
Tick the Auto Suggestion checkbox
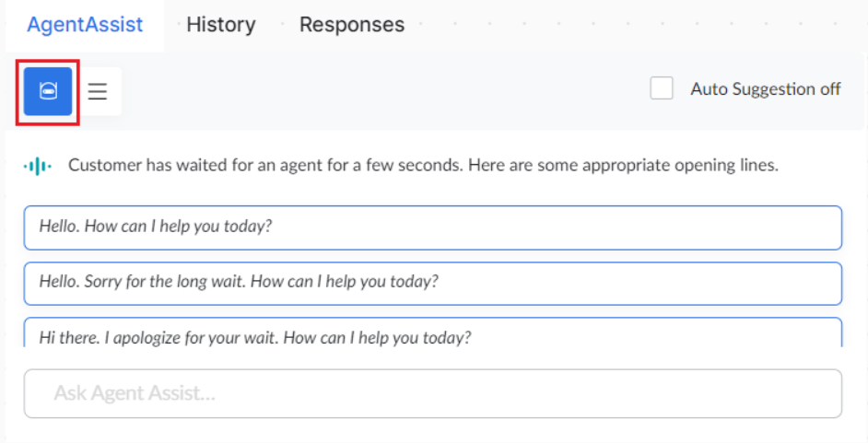click(662, 88)
